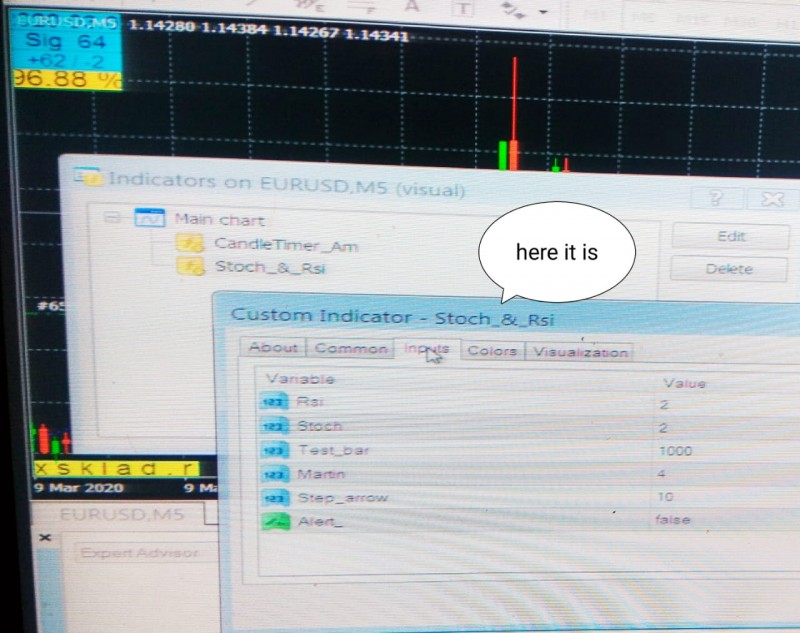Switch to the Common tab
The height and width of the screenshot is (633, 800).
coord(351,348)
